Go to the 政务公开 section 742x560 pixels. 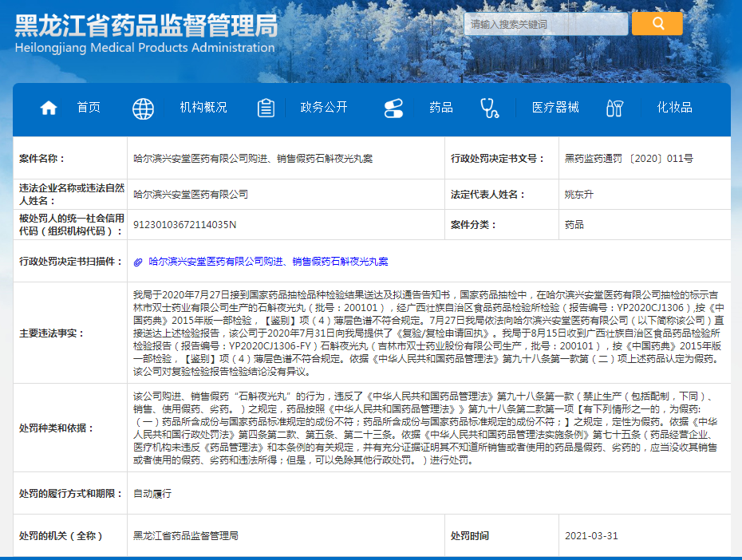click(x=323, y=108)
